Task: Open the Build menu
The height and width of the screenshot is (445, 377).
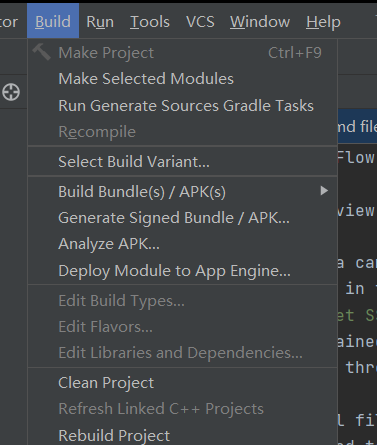Action: click(53, 22)
